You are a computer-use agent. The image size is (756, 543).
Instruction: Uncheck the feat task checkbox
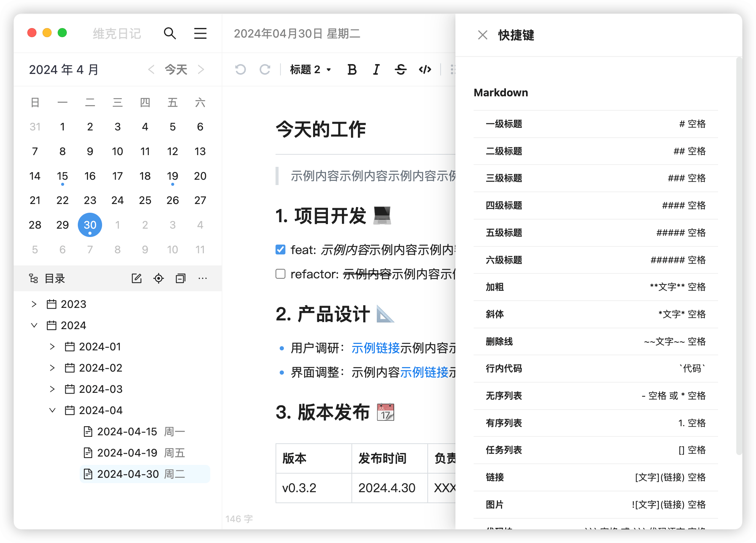click(280, 250)
